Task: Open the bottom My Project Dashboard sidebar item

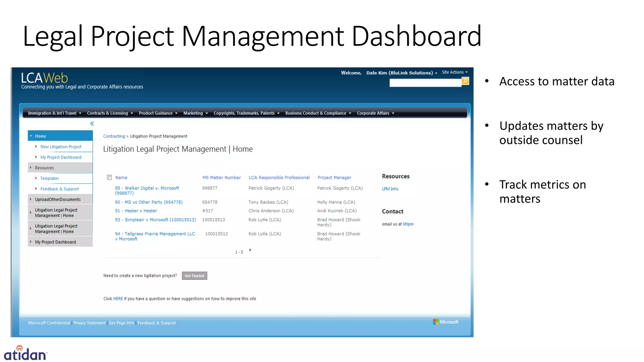Action: 60,242
